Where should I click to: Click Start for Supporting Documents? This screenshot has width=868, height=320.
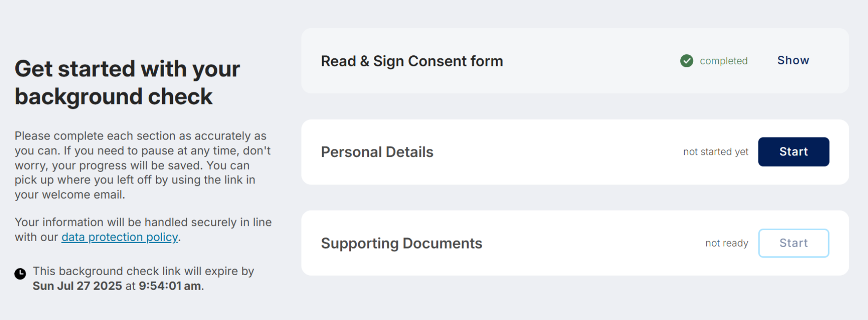(793, 243)
